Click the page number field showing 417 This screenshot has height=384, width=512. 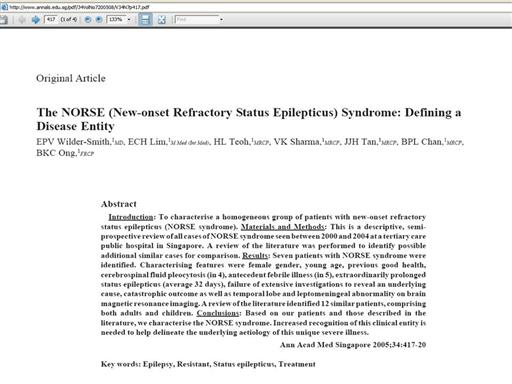51,20
